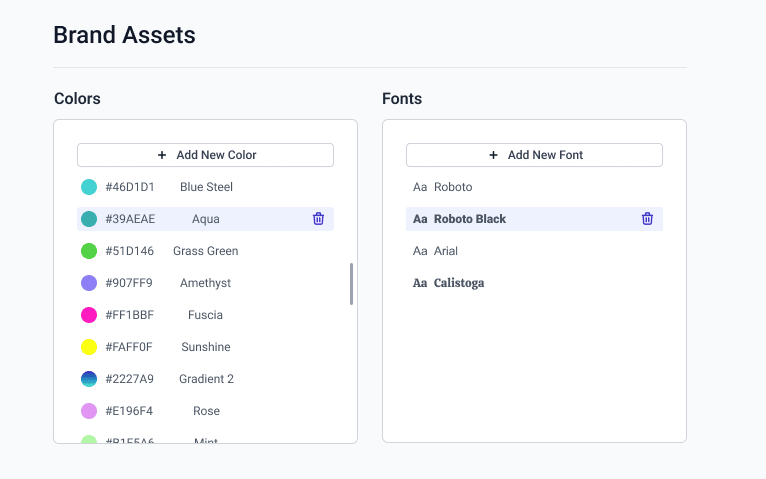This screenshot has width=766, height=479.
Task: Click the Add New Color button
Action: point(205,155)
